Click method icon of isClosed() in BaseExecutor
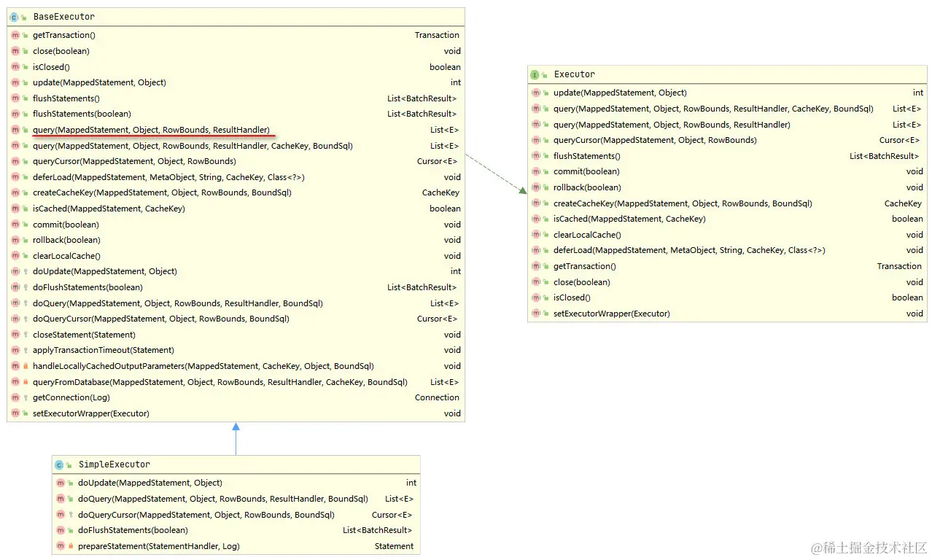The image size is (932, 560). [15, 67]
